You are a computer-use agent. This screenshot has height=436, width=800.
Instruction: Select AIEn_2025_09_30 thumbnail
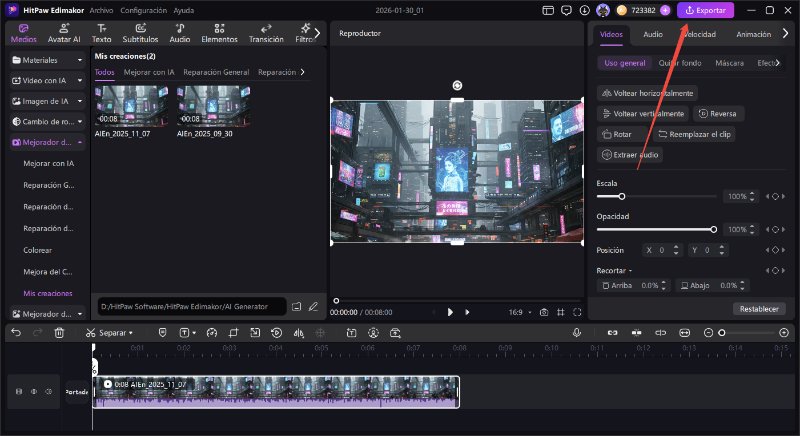(x=213, y=106)
